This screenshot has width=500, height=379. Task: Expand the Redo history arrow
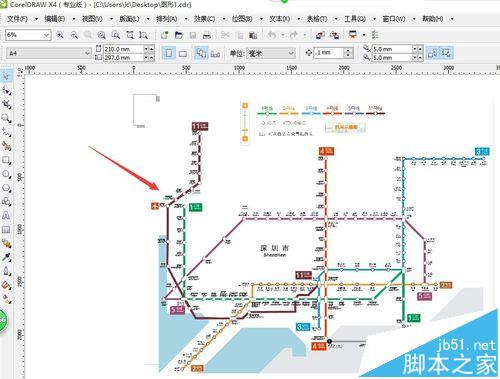[x=304, y=35]
